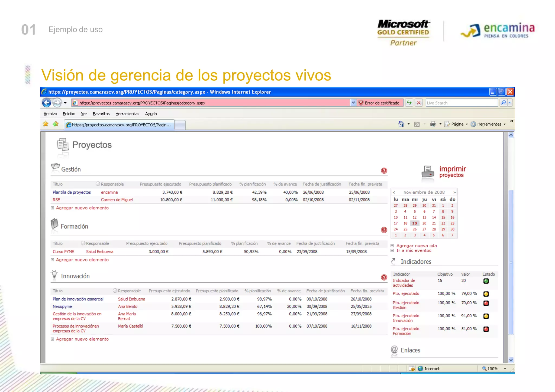Click the Live Search input field

[462, 103]
